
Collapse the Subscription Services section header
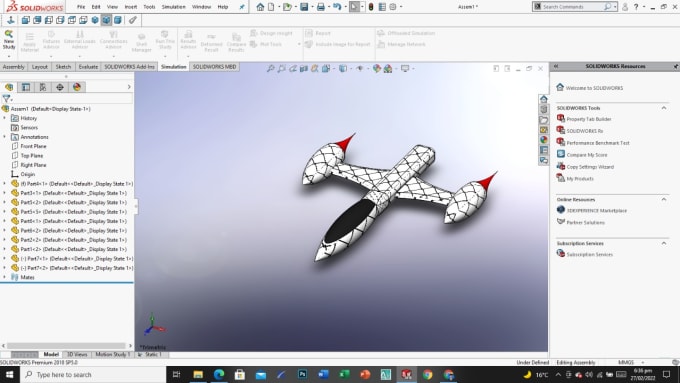(x=664, y=243)
